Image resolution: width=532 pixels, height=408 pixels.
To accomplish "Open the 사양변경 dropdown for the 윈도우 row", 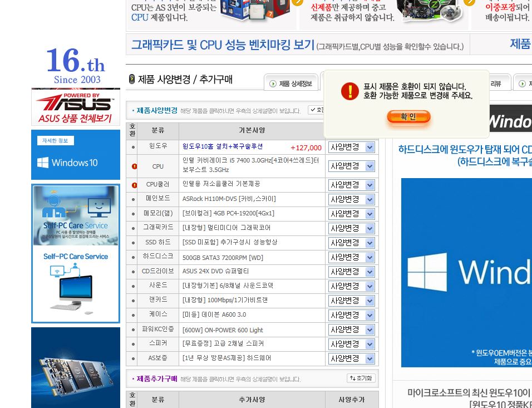I will click(351, 148).
